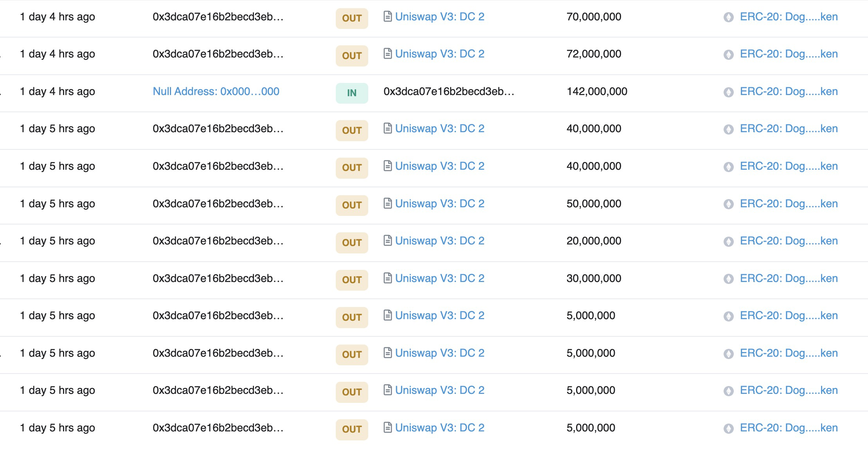Viewport: 868px width, 449px height.
Task: Click '1 day 4 hrs ago' in 72,000,000 row
Action: 58,54
